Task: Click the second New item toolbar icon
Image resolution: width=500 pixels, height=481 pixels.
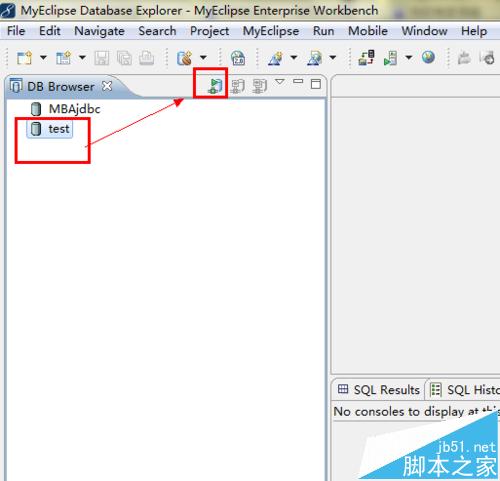Action: [x=64, y=58]
